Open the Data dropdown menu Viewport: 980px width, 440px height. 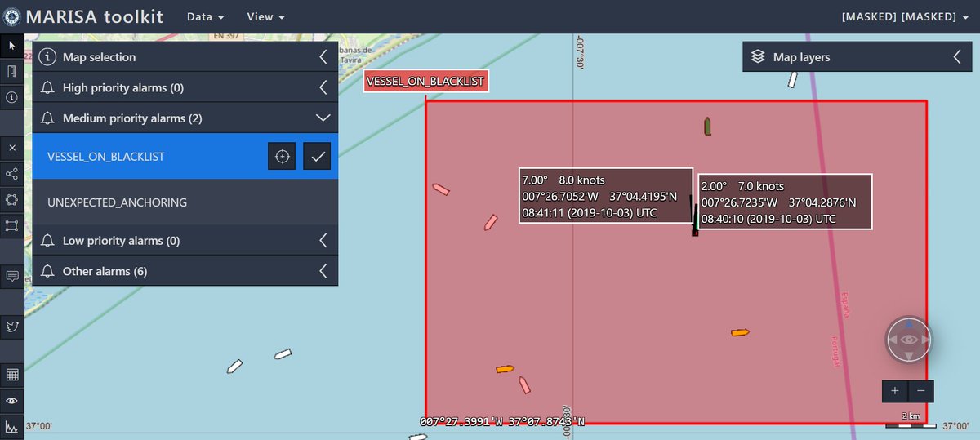coord(205,16)
